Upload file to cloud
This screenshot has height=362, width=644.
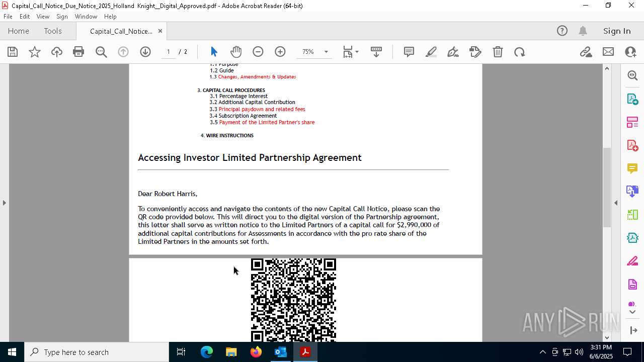[57, 52]
